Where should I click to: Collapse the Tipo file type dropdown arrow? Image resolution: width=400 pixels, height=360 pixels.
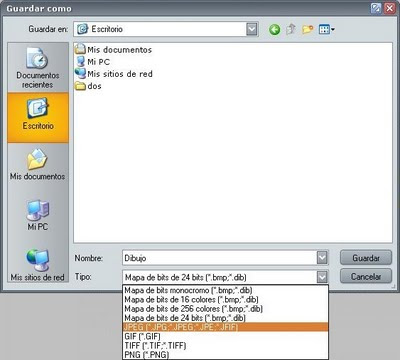(x=322, y=277)
